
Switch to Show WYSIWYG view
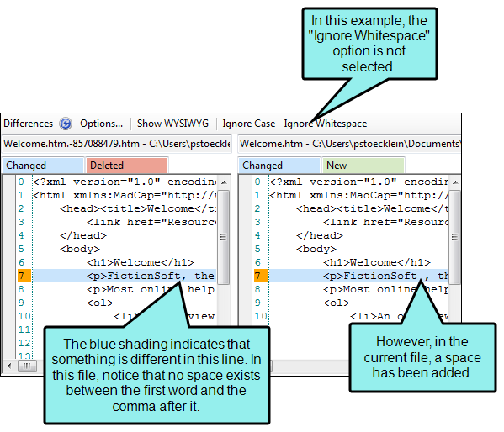pos(173,124)
